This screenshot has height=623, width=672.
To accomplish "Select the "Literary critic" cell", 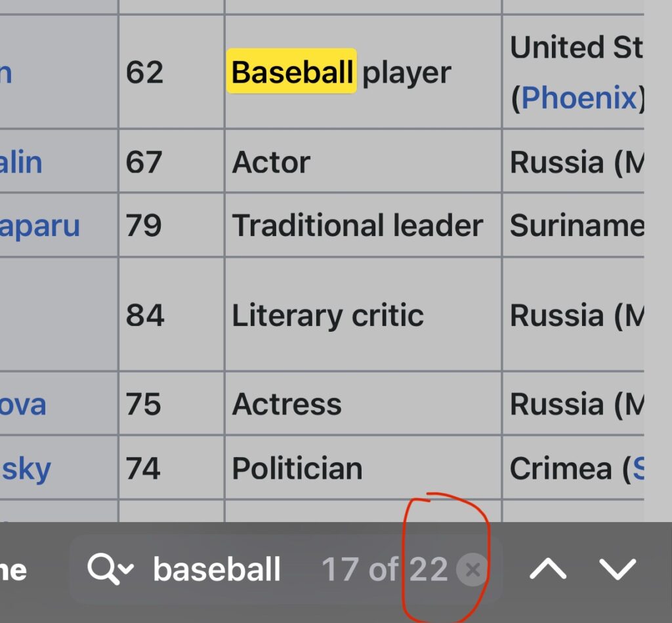I will pos(328,315).
